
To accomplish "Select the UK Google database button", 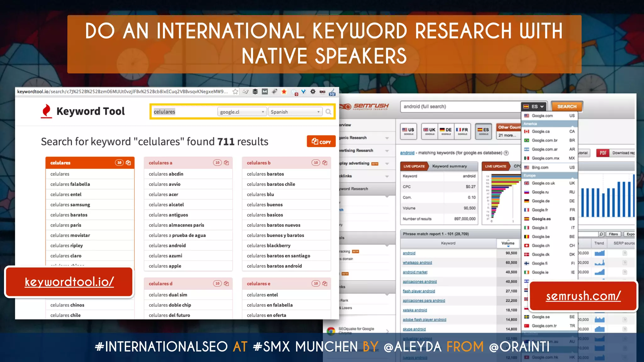I will coord(430,131).
